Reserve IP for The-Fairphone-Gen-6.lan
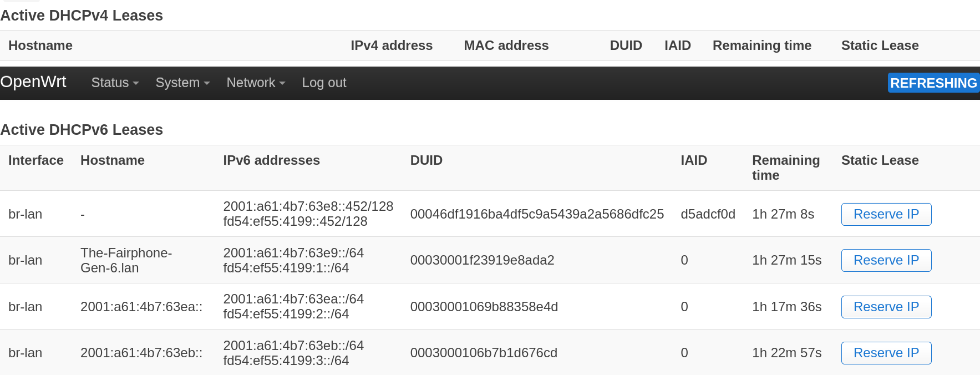The width and height of the screenshot is (980, 375). tap(886, 260)
